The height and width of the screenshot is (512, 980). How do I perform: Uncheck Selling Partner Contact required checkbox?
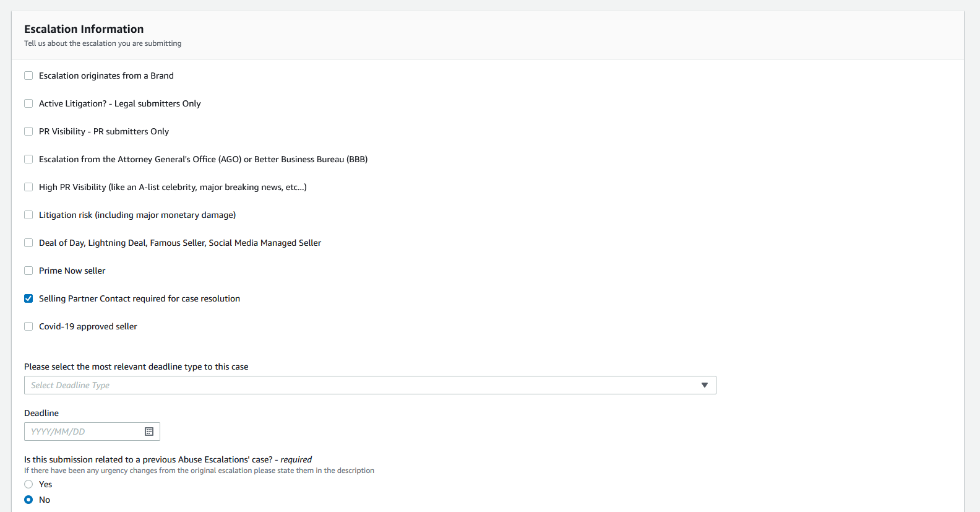(x=28, y=298)
